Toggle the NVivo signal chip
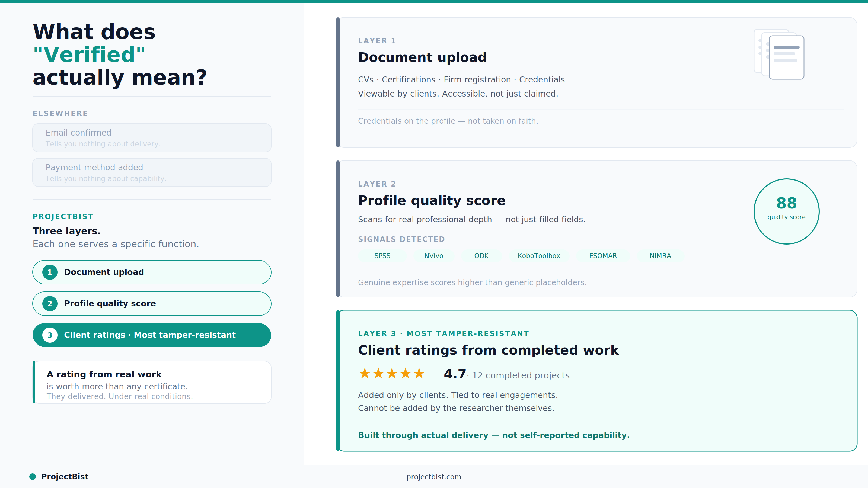868x488 pixels. (x=434, y=256)
